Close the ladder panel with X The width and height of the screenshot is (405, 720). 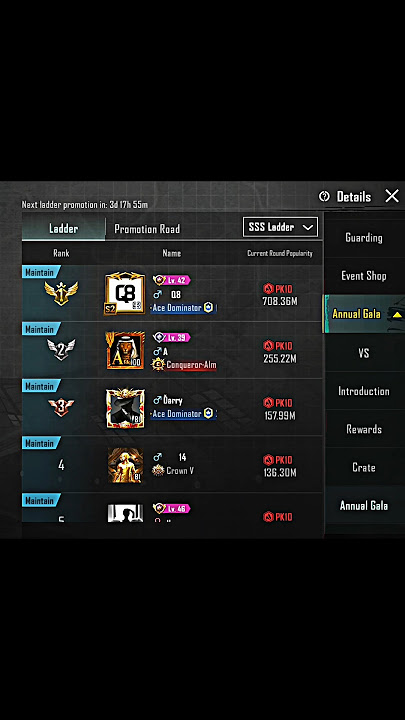tap(392, 196)
